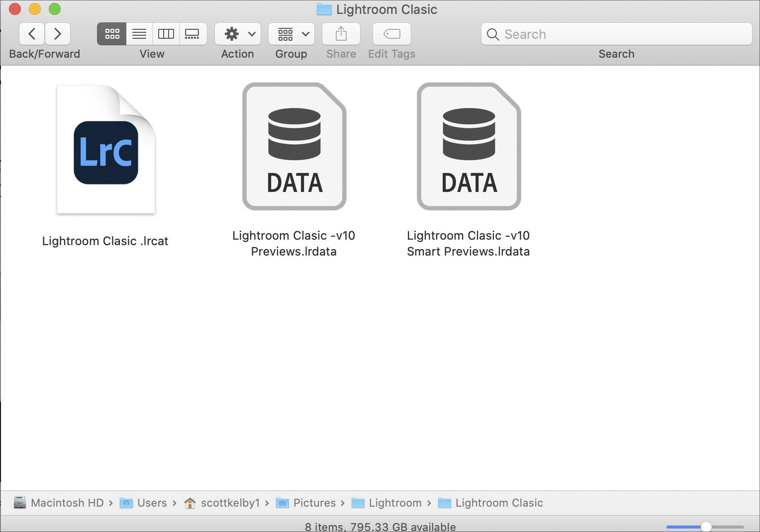The width and height of the screenshot is (760, 532).
Task: Adjust the icon size slider
Action: tap(707, 526)
